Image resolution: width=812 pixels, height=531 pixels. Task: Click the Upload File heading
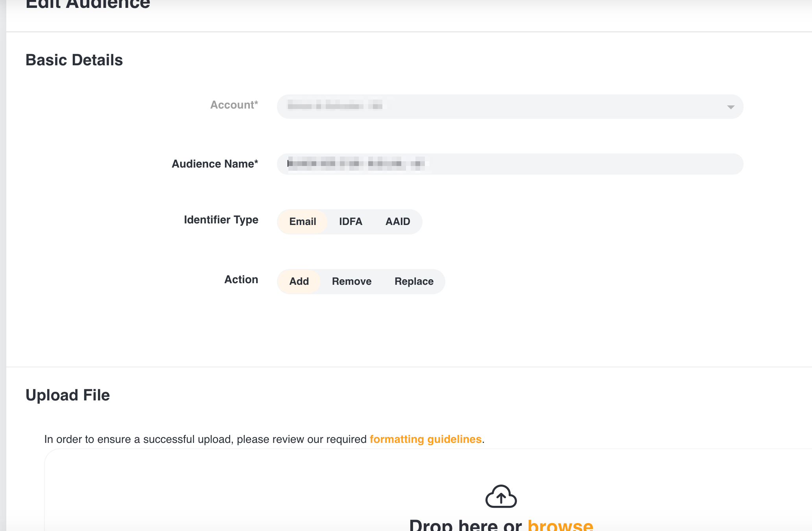[x=68, y=395]
